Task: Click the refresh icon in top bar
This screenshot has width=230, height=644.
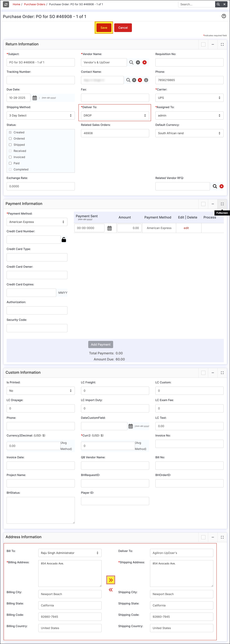Action: point(6,4)
